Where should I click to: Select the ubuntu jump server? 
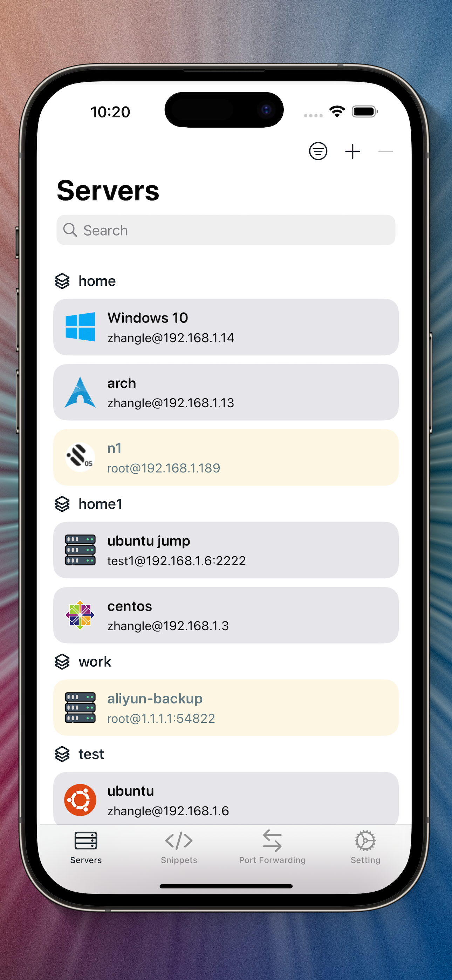(x=226, y=550)
